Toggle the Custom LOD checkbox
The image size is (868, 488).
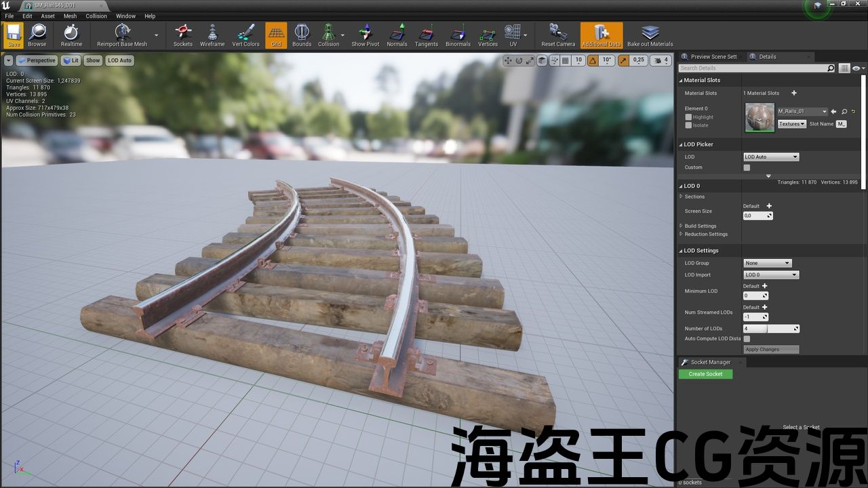click(747, 167)
